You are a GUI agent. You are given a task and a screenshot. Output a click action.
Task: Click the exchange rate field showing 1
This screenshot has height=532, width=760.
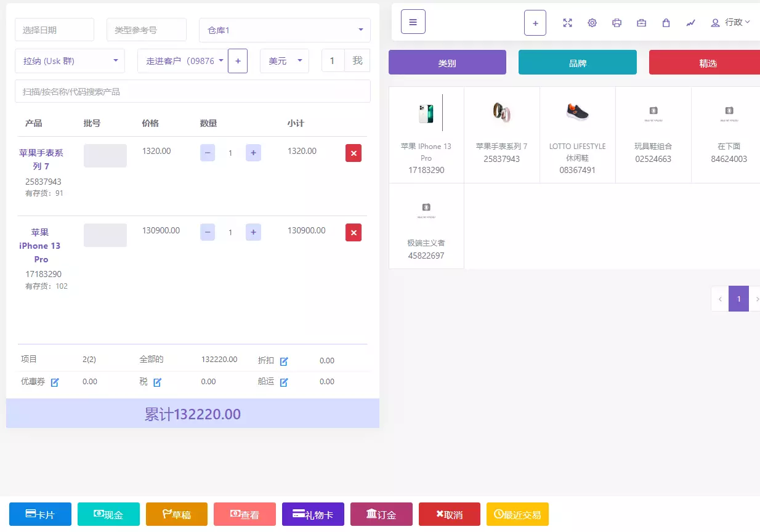pos(333,60)
